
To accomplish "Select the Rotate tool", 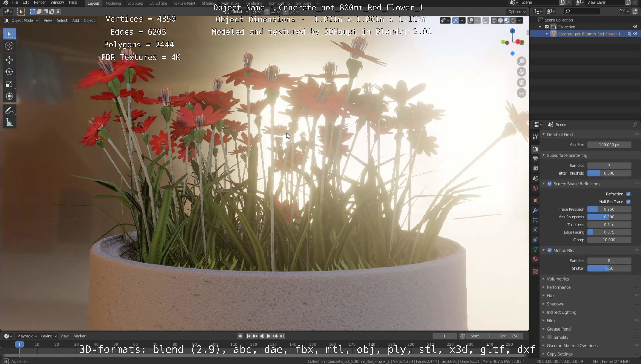I will pyautogui.click(x=9, y=72).
